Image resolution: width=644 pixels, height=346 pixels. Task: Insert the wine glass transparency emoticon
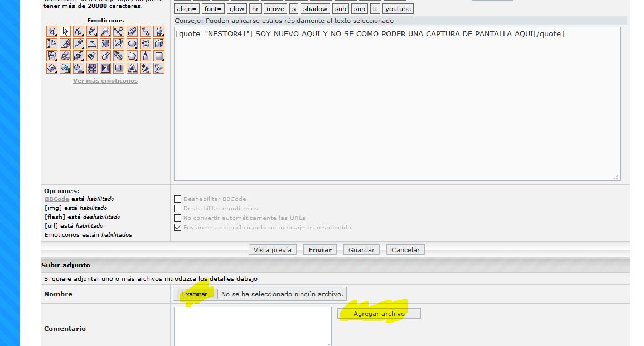[x=159, y=68]
